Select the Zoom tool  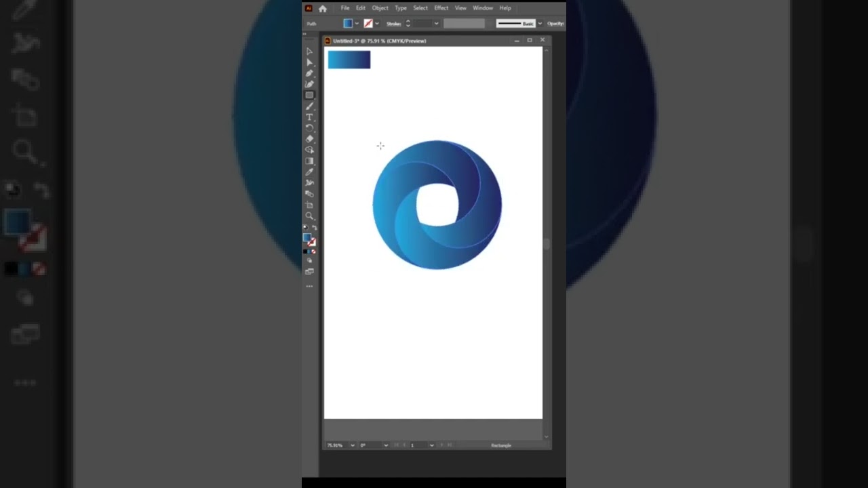click(x=309, y=216)
